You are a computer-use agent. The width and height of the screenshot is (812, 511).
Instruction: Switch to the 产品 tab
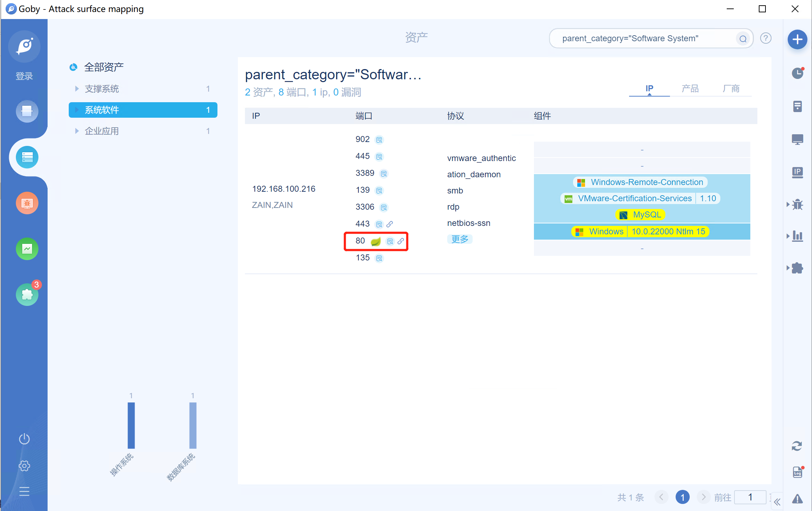[x=690, y=88]
